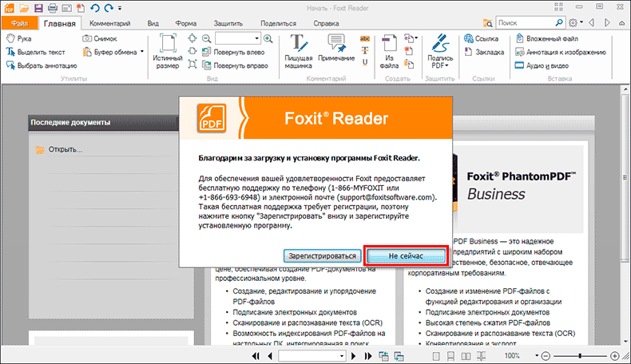Viewport: 631px width, 364px height.
Task: Click the search magnifier button in Поиск box
Action: pyautogui.click(x=559, y=23)
